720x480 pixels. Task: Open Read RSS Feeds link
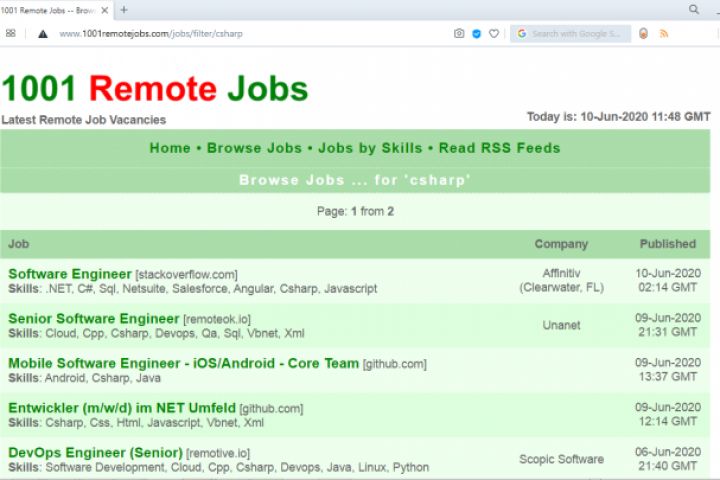coord(499,148)
